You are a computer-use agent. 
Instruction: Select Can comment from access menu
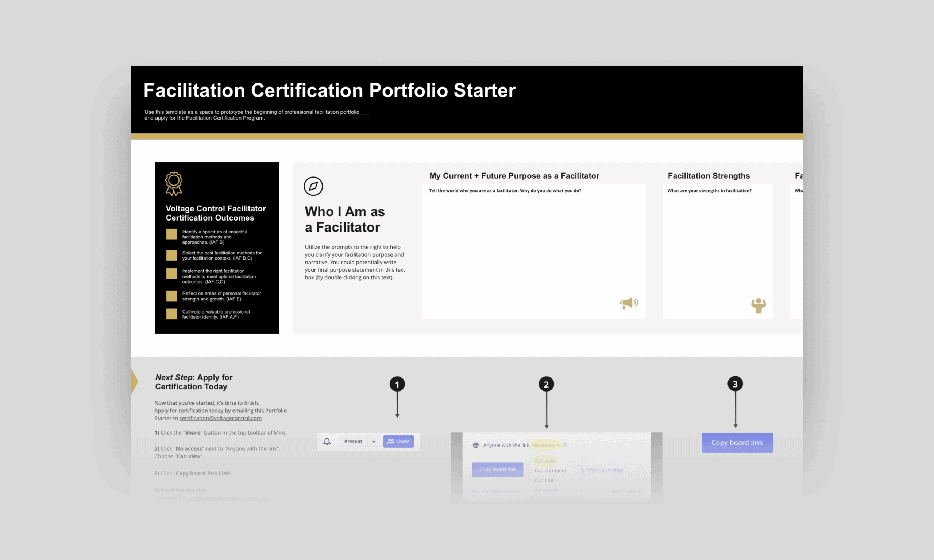click(x=551, y=471)
